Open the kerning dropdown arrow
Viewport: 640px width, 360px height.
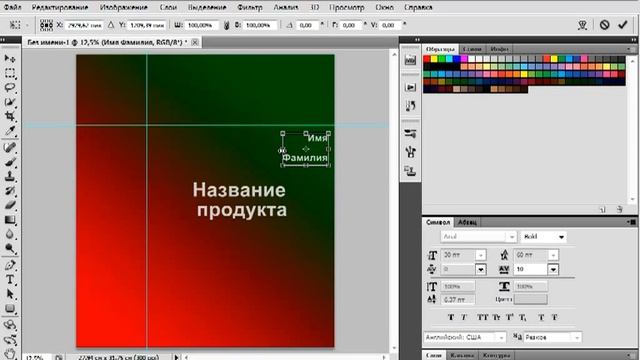pos(481,269)
